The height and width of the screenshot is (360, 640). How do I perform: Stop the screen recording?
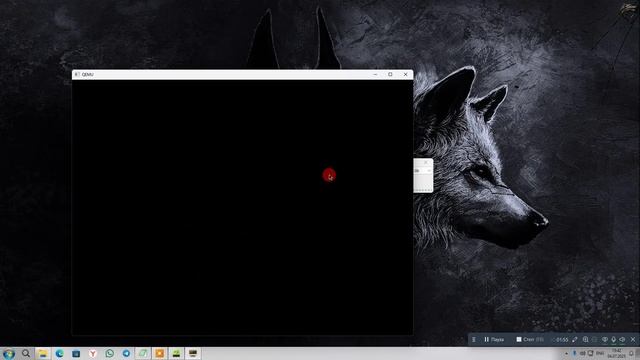pos(530,340)
